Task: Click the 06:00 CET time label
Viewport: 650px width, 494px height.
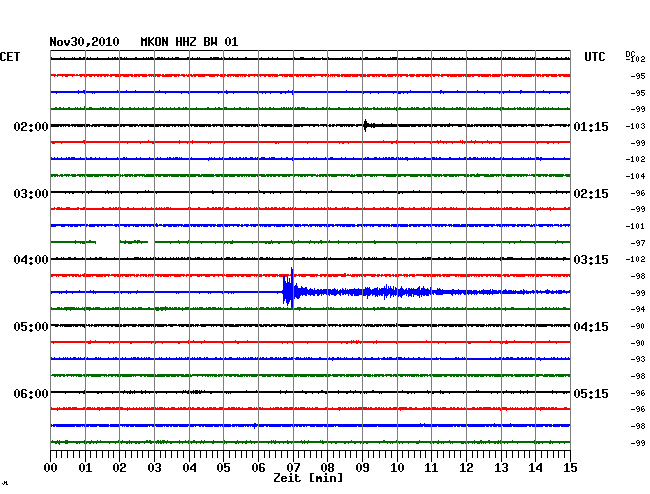Action: pyautogui.click(x=31, y=393)
